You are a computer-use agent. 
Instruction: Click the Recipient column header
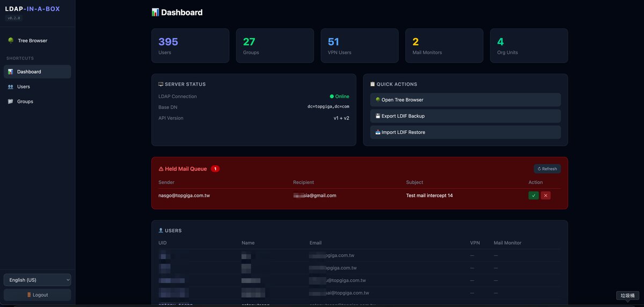click(x=304, y=182)
